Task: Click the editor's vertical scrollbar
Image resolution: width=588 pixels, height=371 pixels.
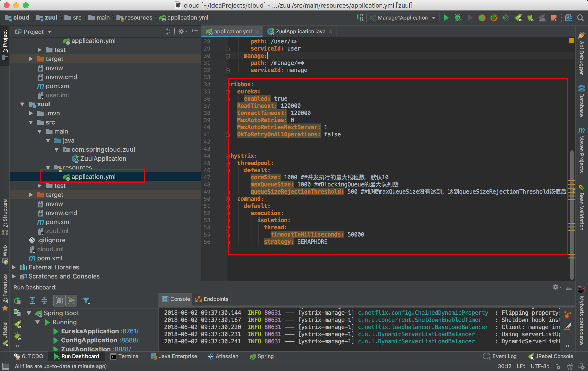Action: pyautogui.click(x=571, y=215)
